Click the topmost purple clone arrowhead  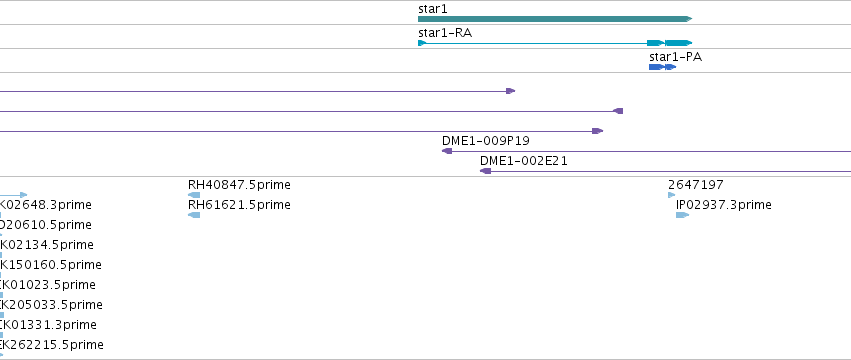[510, 91]
